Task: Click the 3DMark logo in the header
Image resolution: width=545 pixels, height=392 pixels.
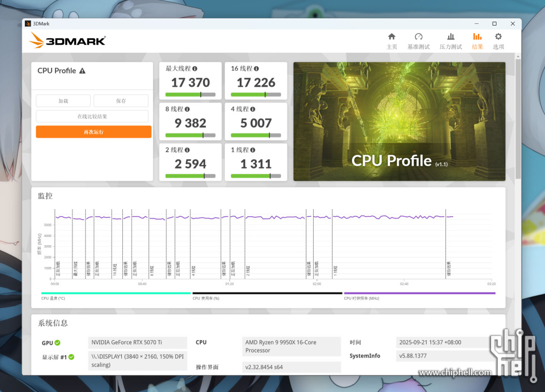Action: [67, 40]
